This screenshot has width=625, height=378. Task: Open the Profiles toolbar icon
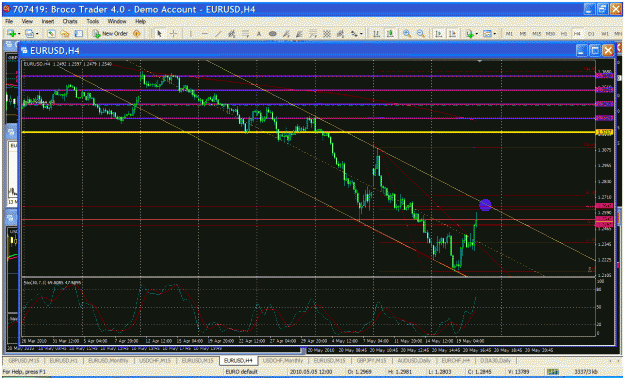pyautogui.click(x=29, y=34)
